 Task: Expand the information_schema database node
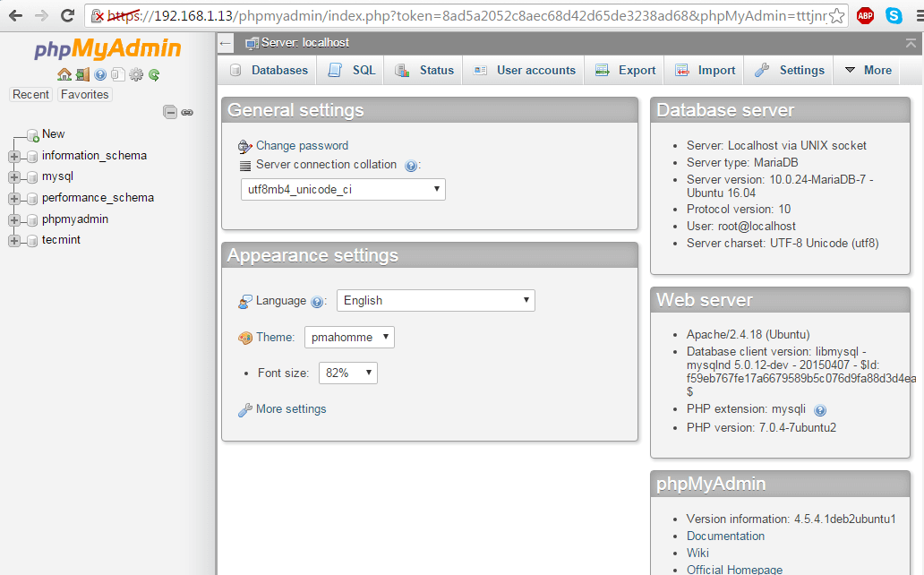pyautogui.click(x=14, y=156)
